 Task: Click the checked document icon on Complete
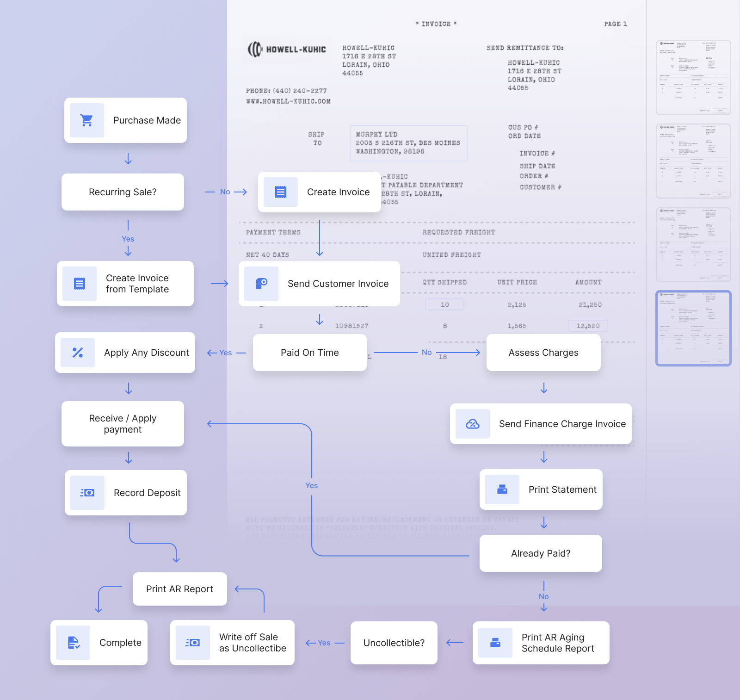coord(73,643)
